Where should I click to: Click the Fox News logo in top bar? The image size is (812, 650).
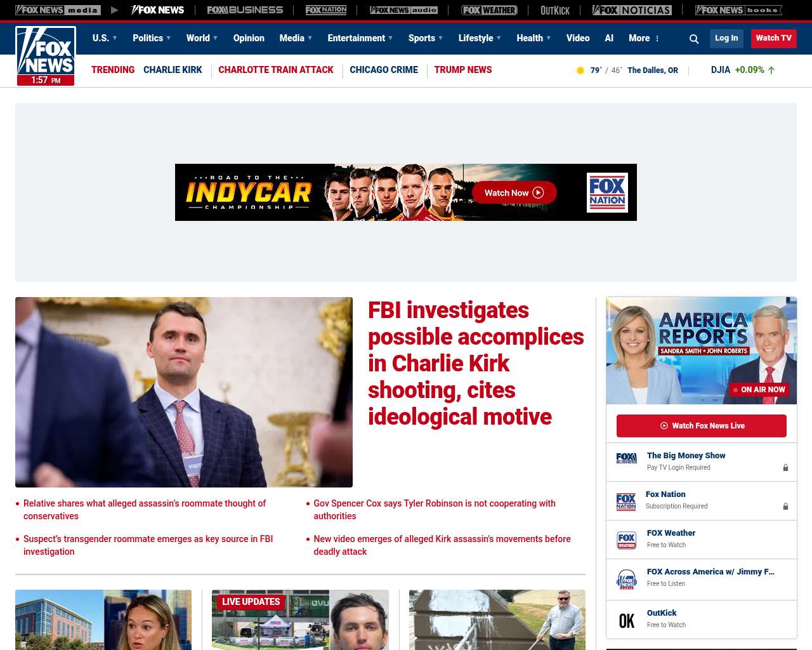(157, 10)
